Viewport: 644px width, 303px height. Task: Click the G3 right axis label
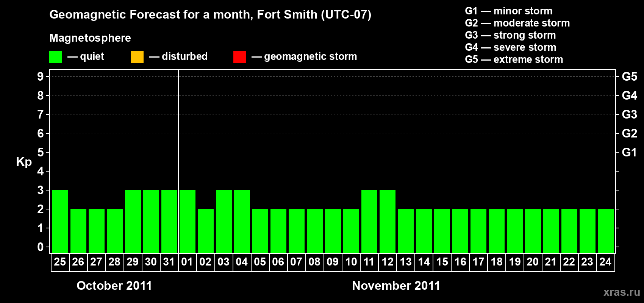coord(630,114)
